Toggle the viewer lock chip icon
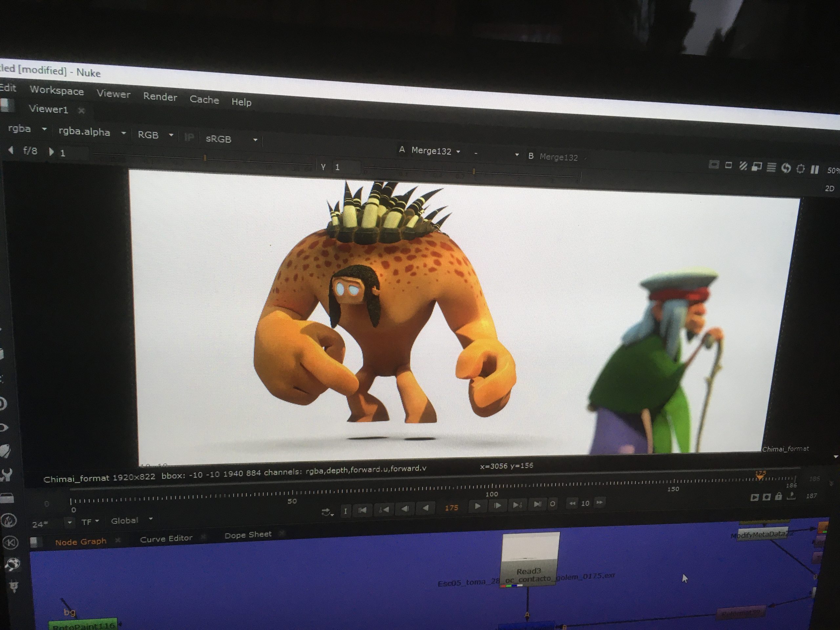Screen dimensions: 840x630 [x=800, y=169]
